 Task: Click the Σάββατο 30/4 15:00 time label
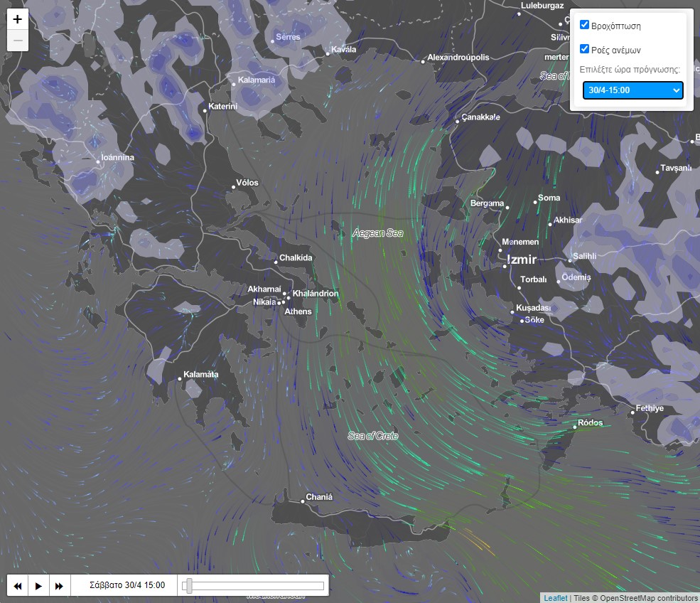(128, 586)
